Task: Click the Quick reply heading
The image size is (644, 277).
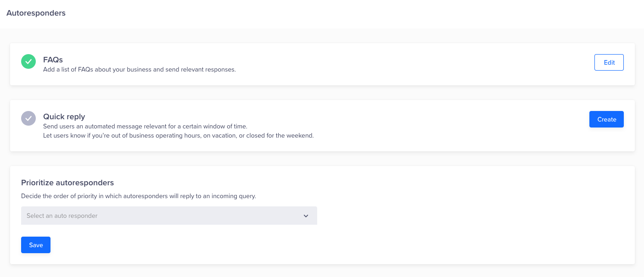Action: tap(64, 116)
